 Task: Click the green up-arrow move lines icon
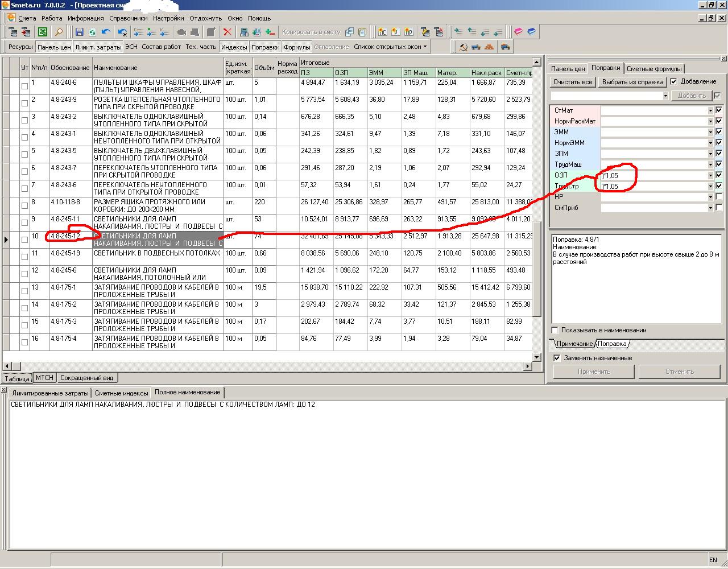pyautogui.click(x=471, y=32)
